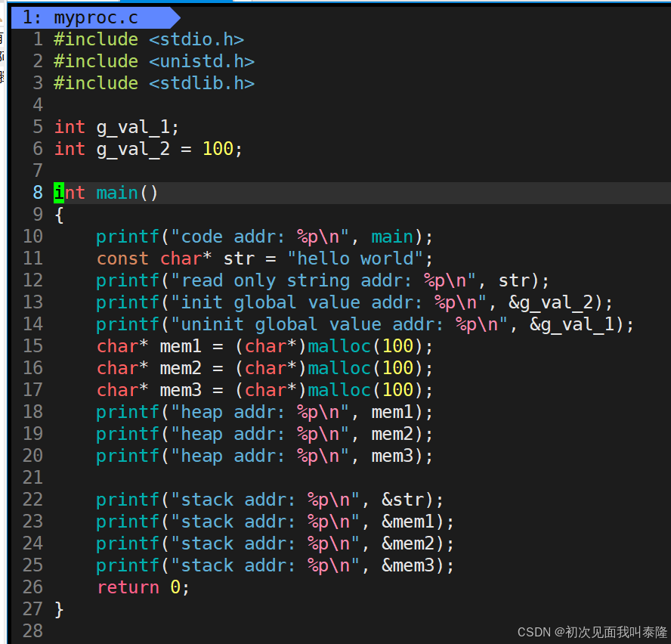This screenshot has height=644, width=671.
Task: Click the heap addr printf for mem2
Action: (264, 434)
